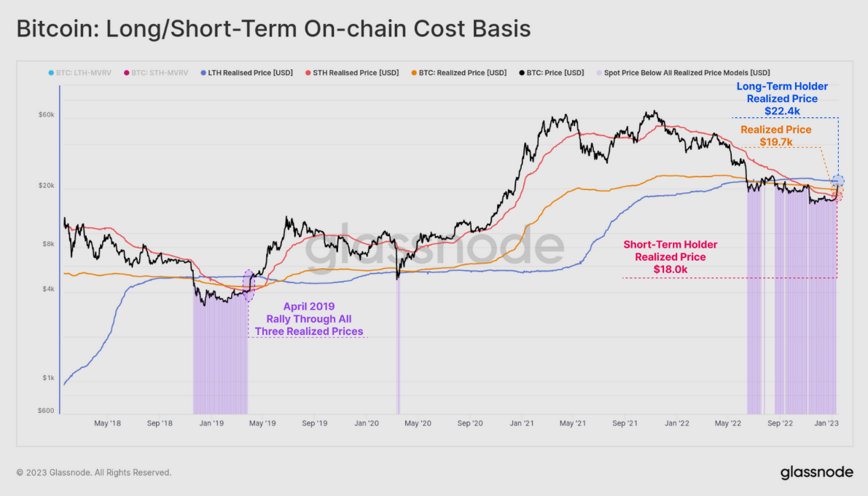The height and width of the screenshot is (496, 868).
Task: Click the orange BTC: Realized Price legend dot
Action: [413, 73]
